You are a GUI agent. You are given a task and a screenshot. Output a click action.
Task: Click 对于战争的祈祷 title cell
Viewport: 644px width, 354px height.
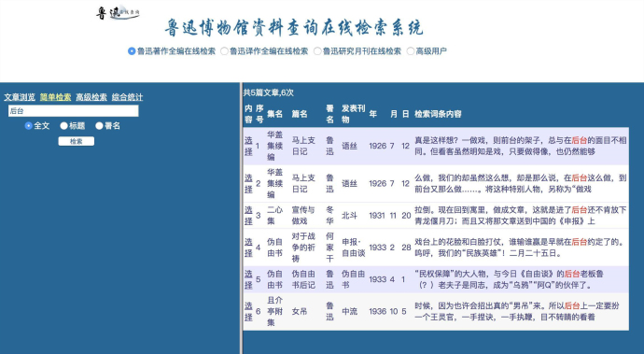[x=303, y=248]
